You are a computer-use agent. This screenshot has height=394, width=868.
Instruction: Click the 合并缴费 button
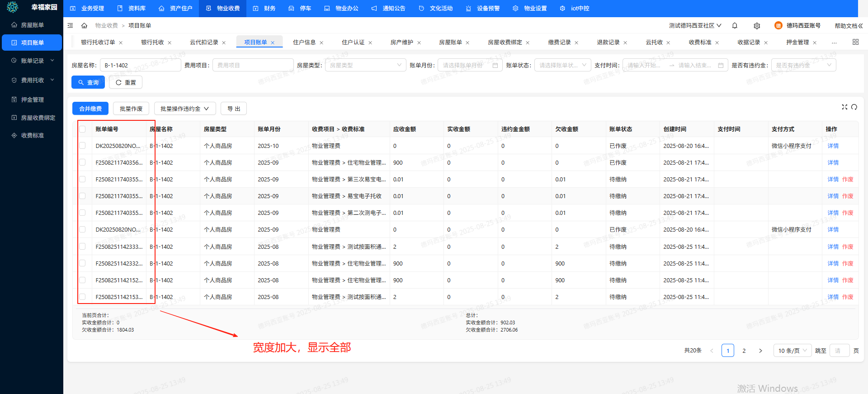coord(90,109)
